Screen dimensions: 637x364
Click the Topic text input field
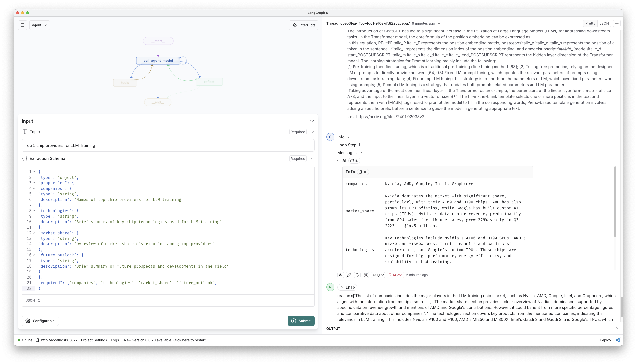[x=168, y=145]
